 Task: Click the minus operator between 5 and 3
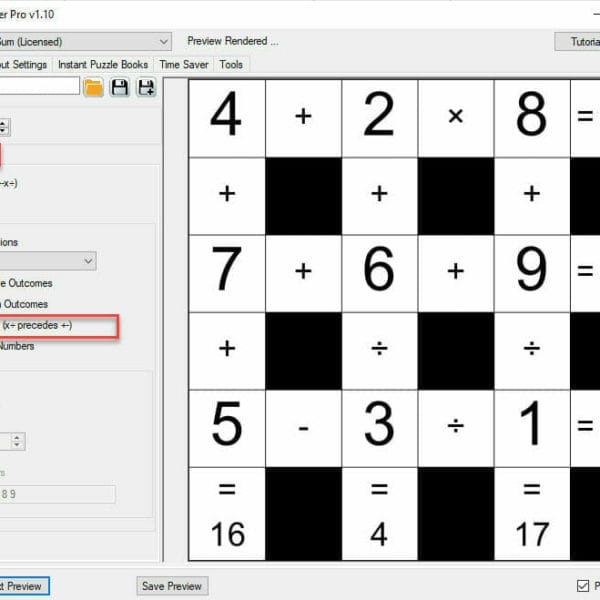(x=303, y=428)
